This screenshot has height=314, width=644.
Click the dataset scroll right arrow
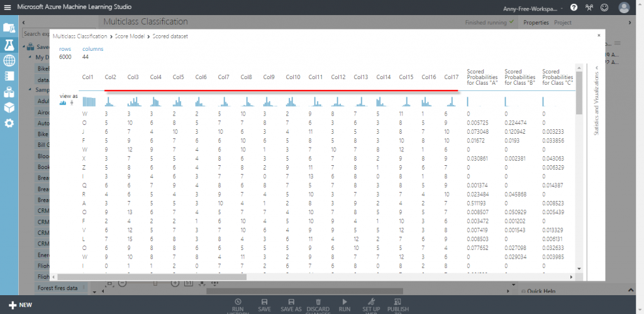[571, 277]
